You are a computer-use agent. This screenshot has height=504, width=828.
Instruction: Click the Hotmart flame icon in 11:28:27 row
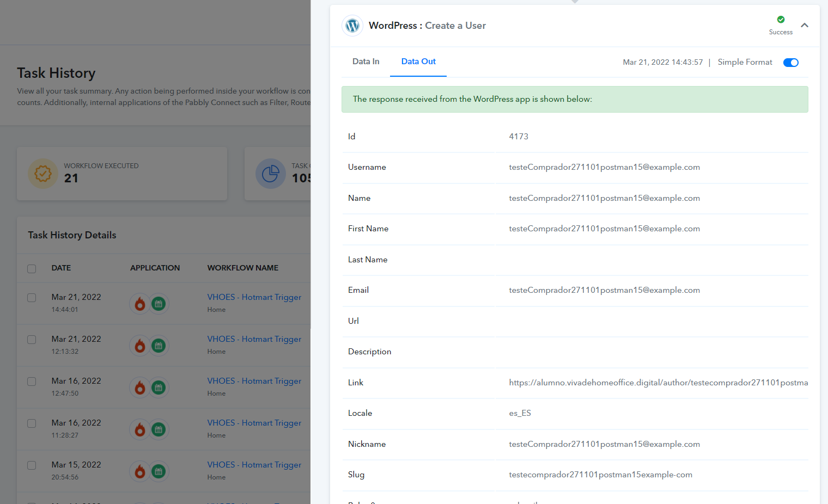(140, 429)
